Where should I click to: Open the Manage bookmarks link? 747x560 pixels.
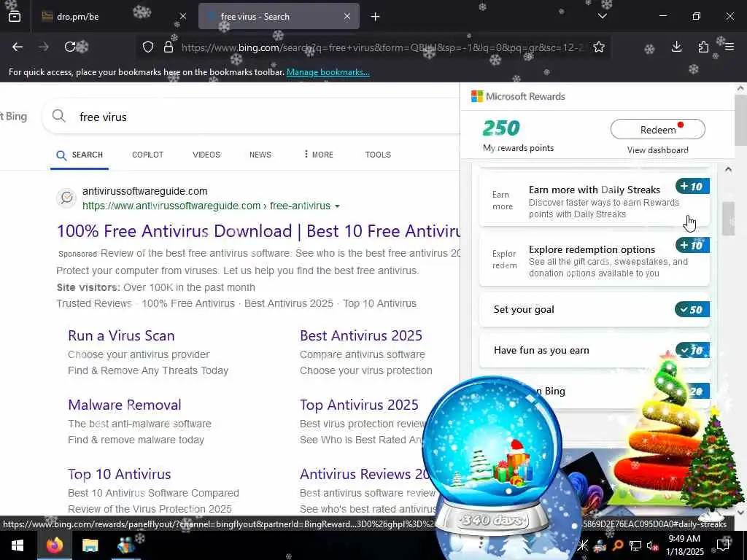tap(328, 72)
